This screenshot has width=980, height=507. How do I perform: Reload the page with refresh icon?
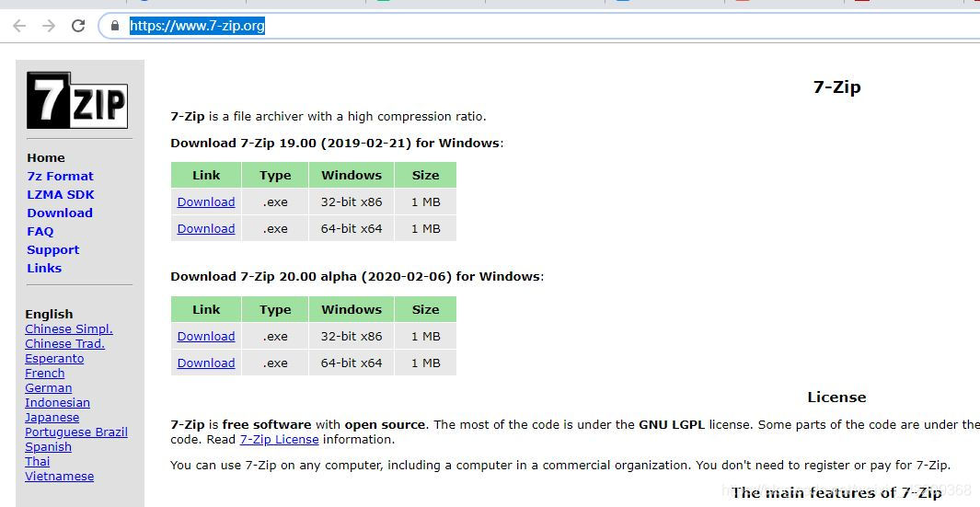coord(78,26)
